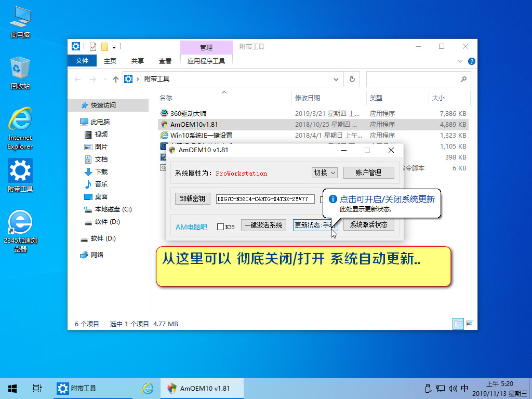The width and height of the screenshot is (532, 399).
Task: Open the 共享 ribbon tab
Action: pyautogui.click(x=137, y=61)
